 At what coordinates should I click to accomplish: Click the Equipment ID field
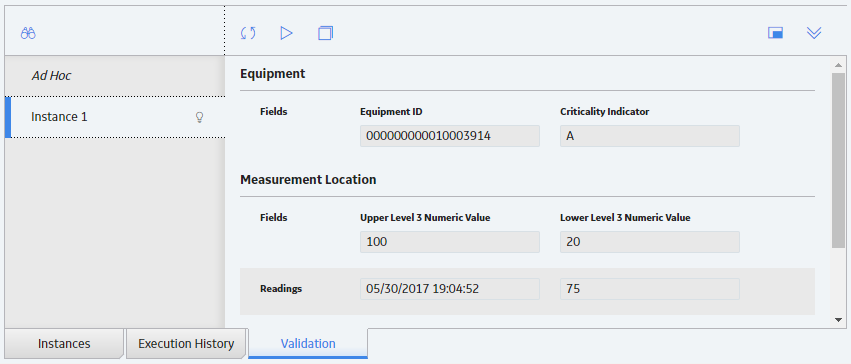[450, 136]
